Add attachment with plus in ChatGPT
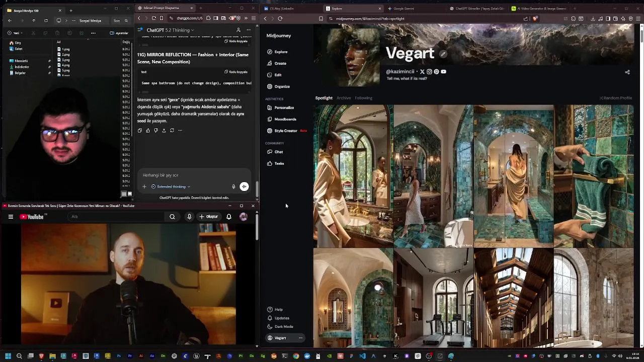 [x=144, y=187]
